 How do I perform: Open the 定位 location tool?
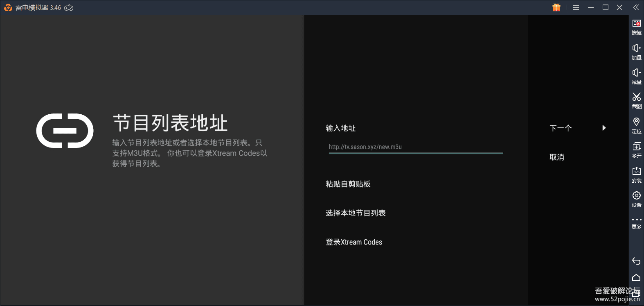[x=636, y=125]
